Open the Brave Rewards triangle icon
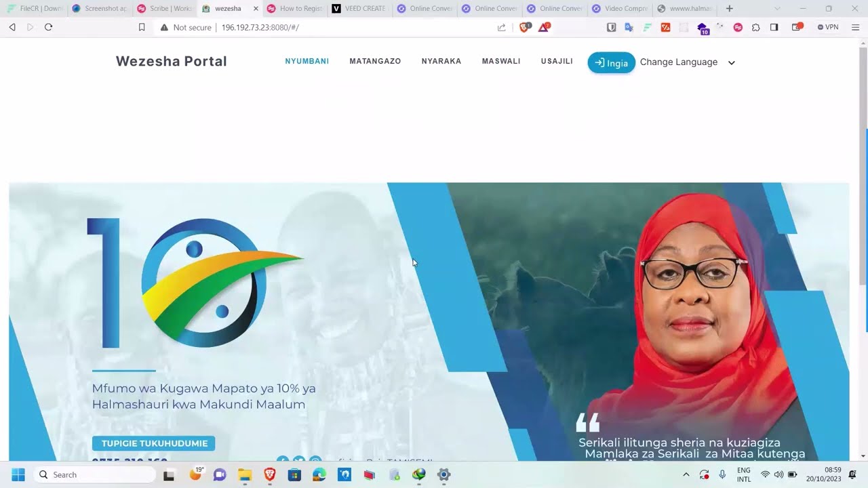Image resolution: width=868 pixels, height=488 pixels. [x=544, y=27]
